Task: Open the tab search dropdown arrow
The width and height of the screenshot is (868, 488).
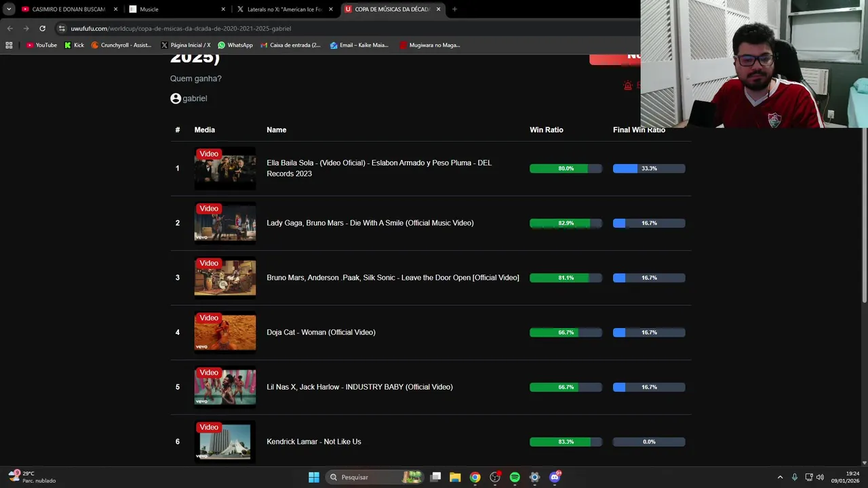Action: pyautogui.click(x=9, y=9)
